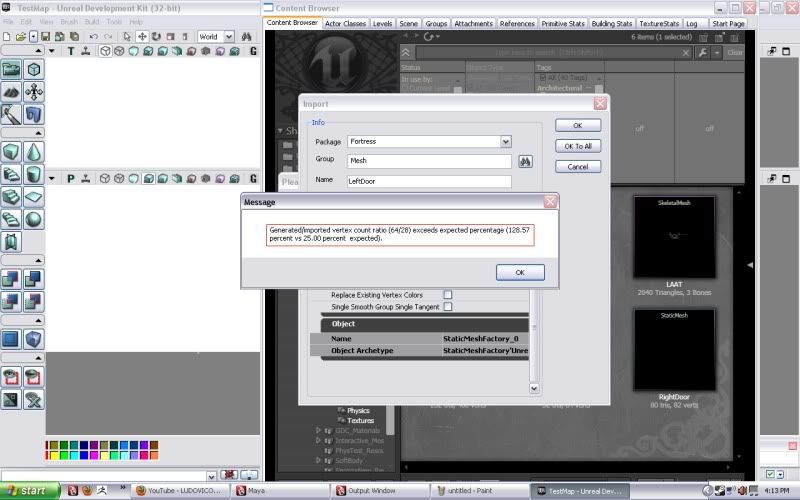Activate Terrain Editing Mode icon
This screenshot has height=500, width=800.
(11, 91)
